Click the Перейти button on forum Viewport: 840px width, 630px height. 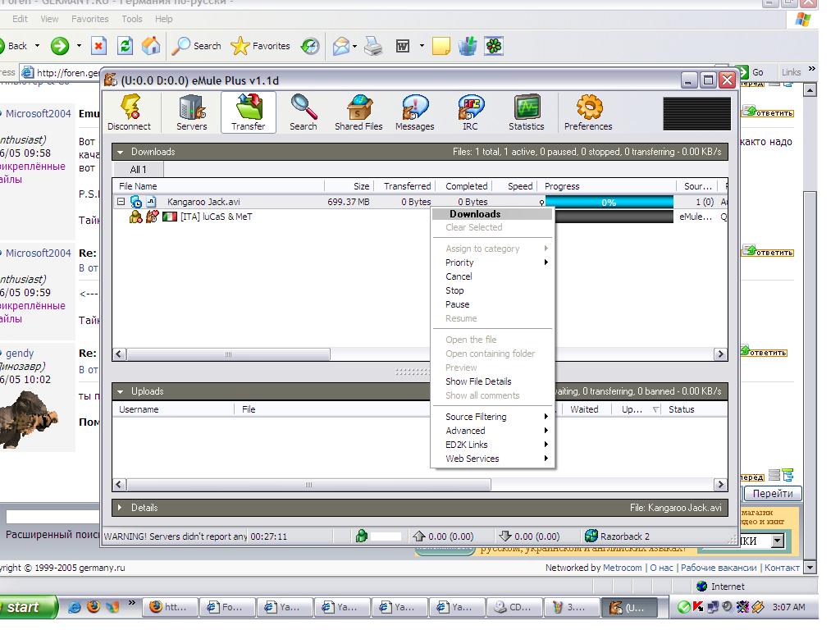(x=772, y=493)
